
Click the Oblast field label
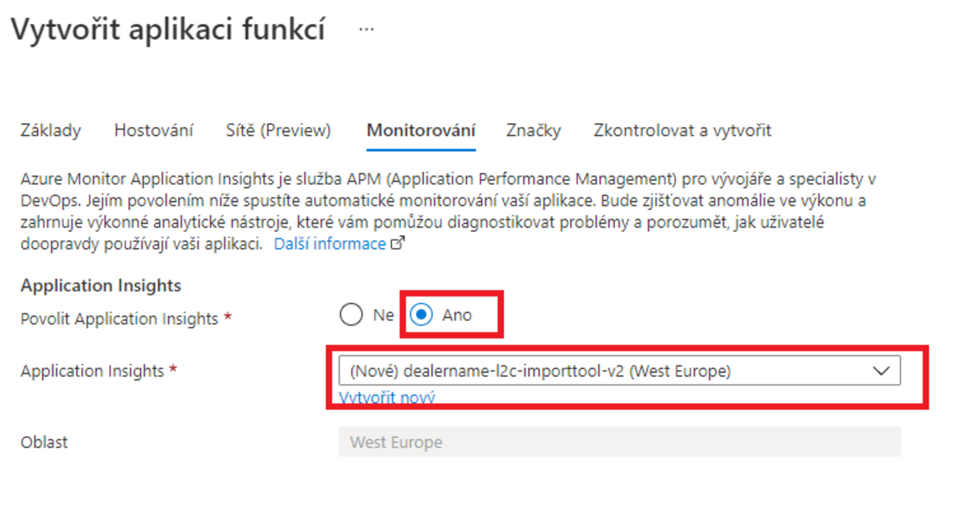point(44,442)
